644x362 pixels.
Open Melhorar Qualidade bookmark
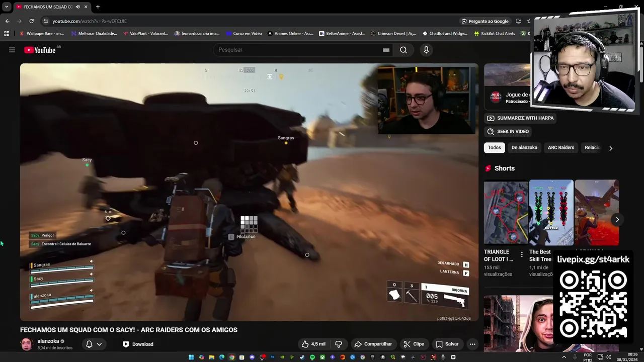pyautogui.click(x=94, y=34)
